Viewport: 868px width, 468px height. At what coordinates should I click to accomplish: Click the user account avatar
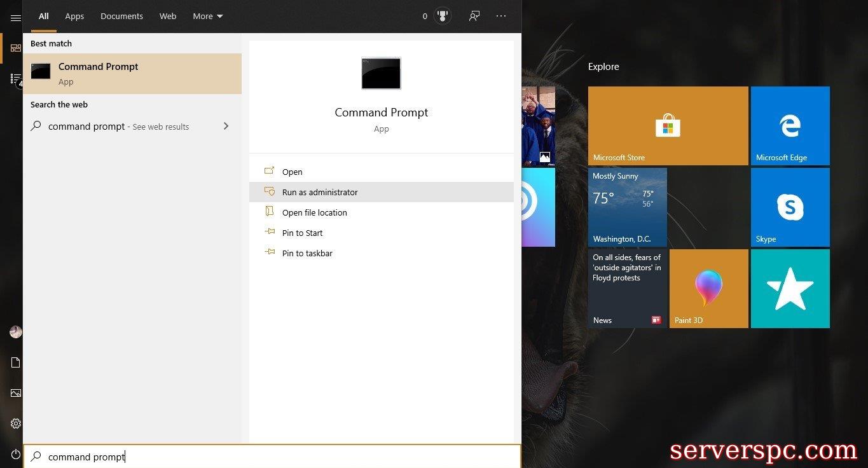point(16,332)
